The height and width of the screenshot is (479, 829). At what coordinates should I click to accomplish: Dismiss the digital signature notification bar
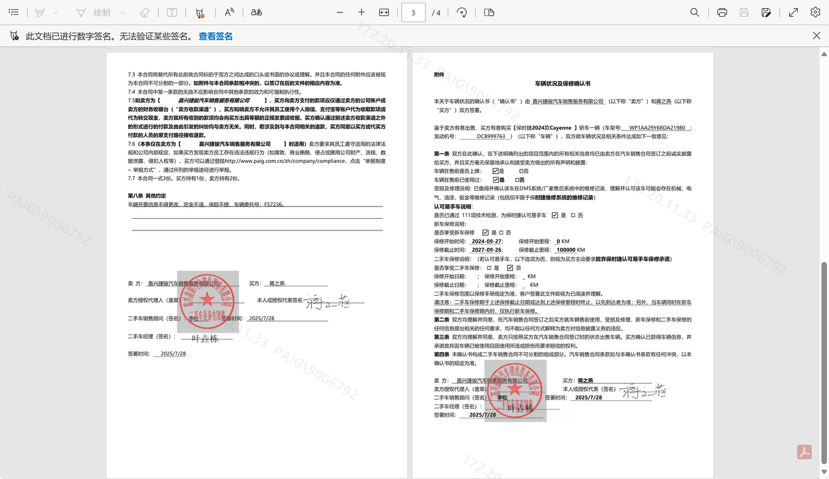pyautogui.click(x=816, y=36)
